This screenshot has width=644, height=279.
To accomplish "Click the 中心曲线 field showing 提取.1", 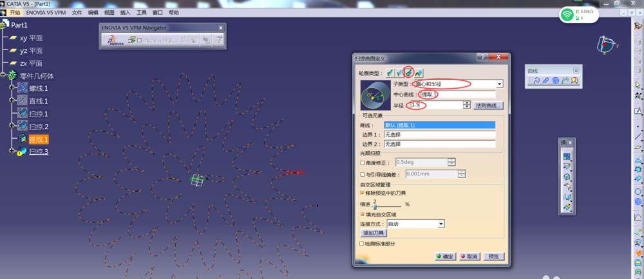I will click(x=457, y=94).
